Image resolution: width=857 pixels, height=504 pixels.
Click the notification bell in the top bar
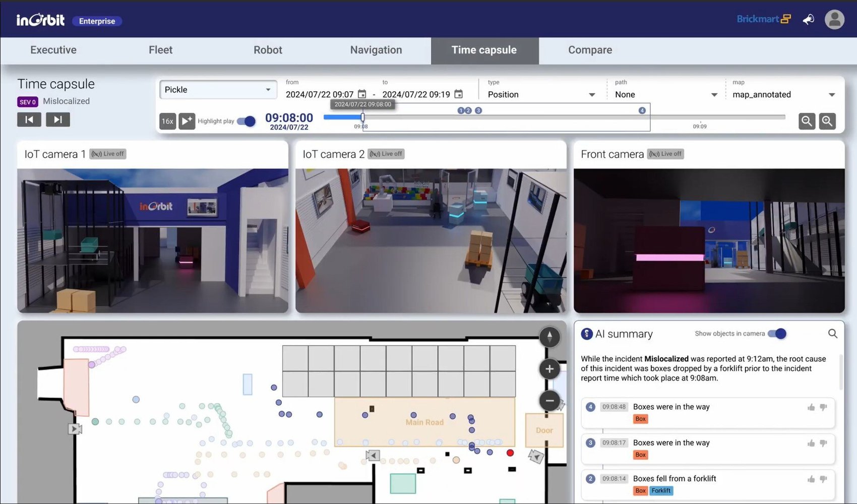[808, 19]
